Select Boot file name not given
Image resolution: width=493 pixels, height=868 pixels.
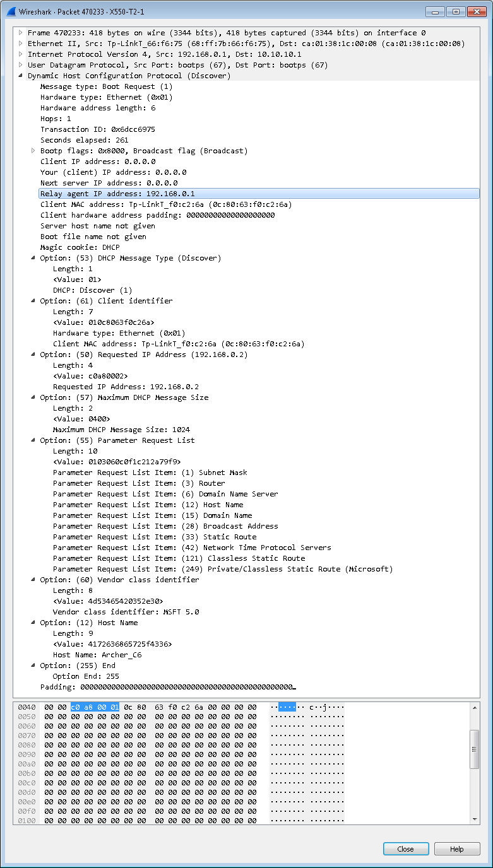[x=93, y=237]
